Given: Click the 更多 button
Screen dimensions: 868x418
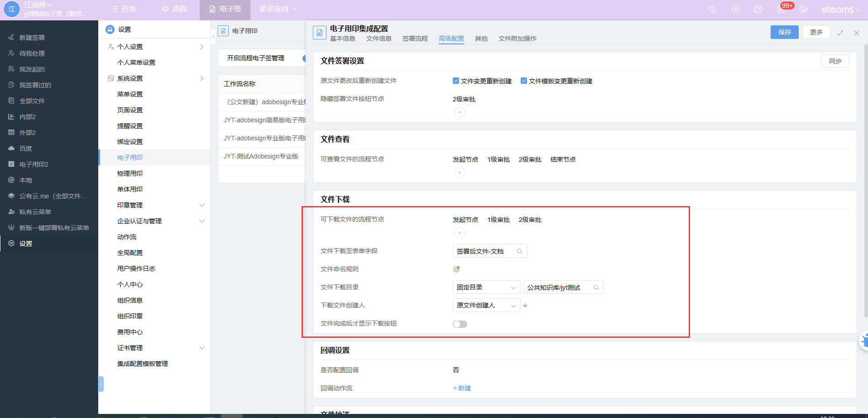Looking at the screenshot, I should [816, 32].
